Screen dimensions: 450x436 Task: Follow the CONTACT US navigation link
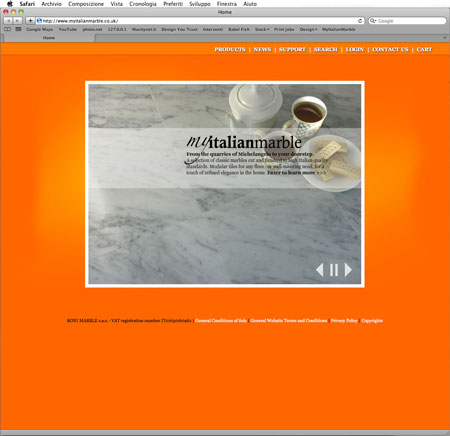[390, 49]
